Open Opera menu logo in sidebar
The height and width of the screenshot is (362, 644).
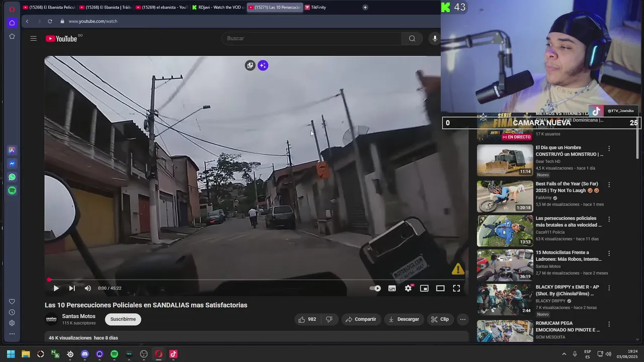point(12,9)
